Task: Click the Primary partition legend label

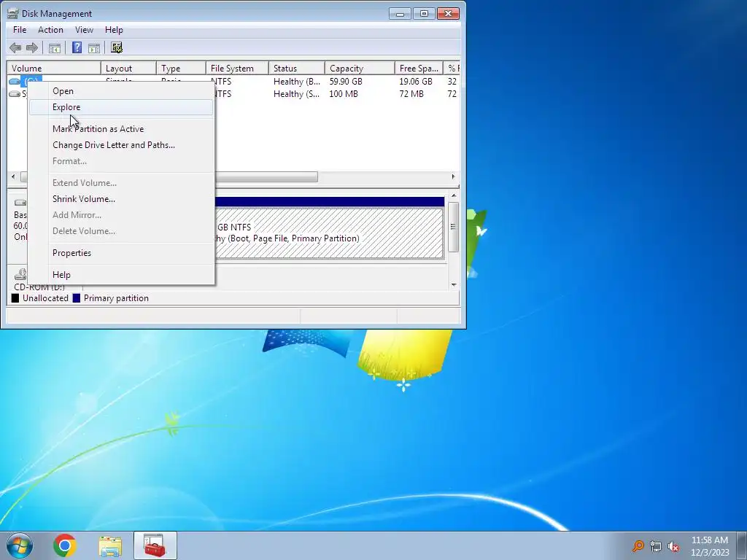Action: click(116, 298)
